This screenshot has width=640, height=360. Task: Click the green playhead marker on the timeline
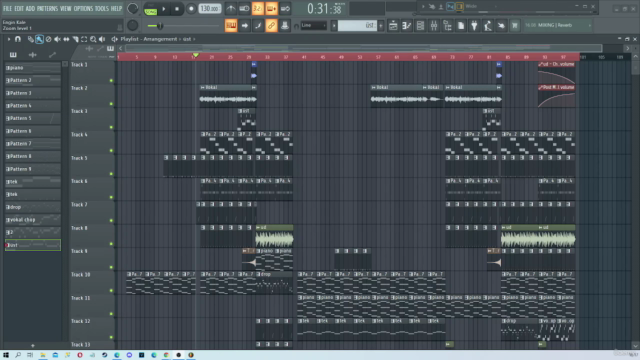[x=196, y=55]
